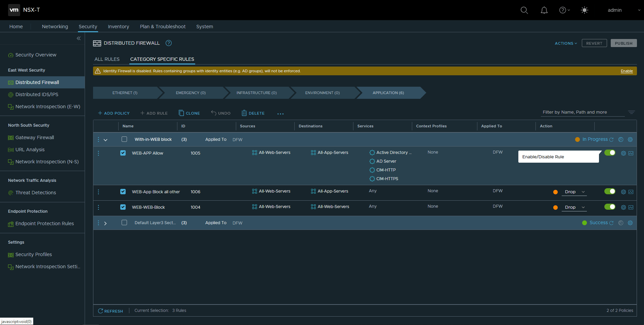Viewport: 644px width, 325px height.
Task: Uncheck the WEB-App Block all other checkbox
Action: 123,192
